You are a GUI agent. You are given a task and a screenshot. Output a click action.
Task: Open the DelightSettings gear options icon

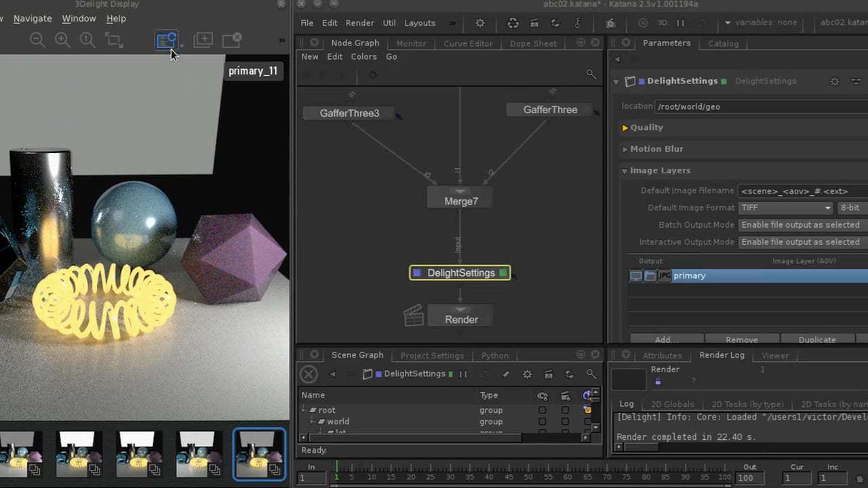[835, 81]
